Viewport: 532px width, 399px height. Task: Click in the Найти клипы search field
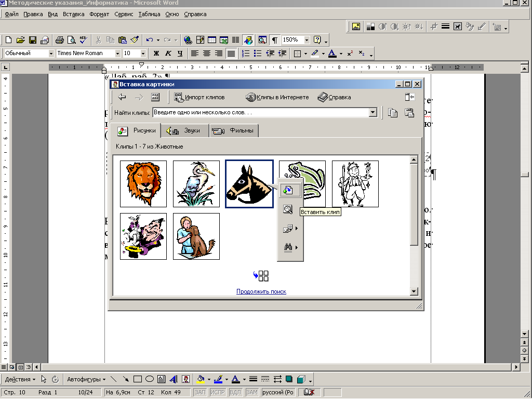[x=261, y=113]
